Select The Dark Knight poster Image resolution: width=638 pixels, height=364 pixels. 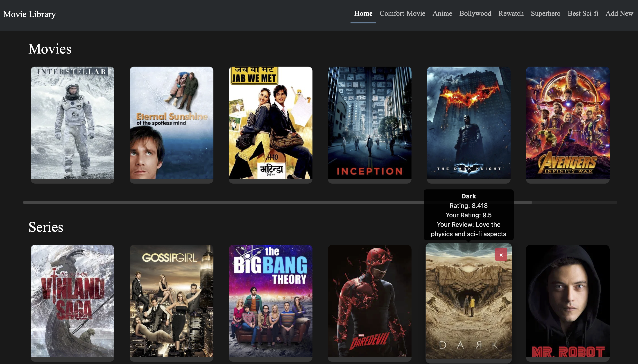(468, 123)
